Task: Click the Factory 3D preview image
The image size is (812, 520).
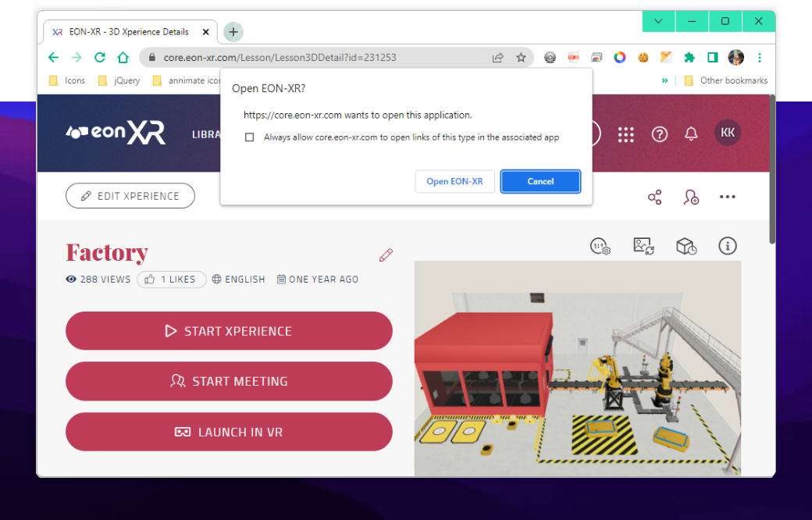Action: click(578, 369)
